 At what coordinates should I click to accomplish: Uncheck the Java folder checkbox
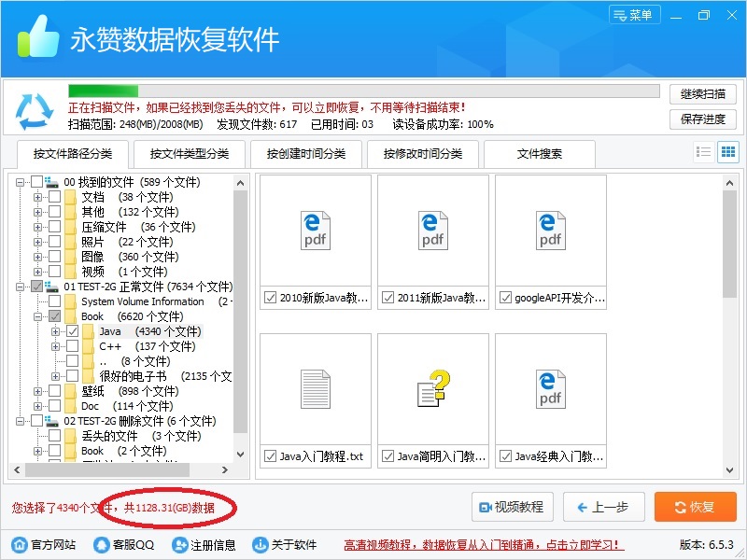73,331
